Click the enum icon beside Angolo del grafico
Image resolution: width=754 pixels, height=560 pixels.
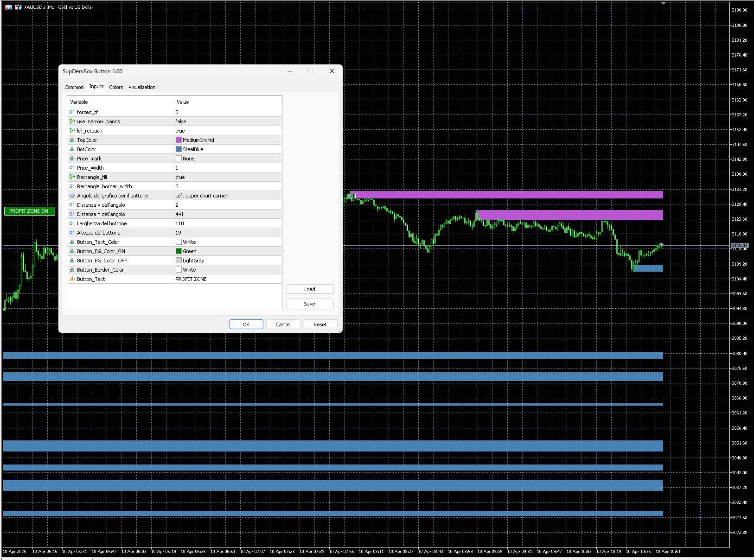point(72,196)
